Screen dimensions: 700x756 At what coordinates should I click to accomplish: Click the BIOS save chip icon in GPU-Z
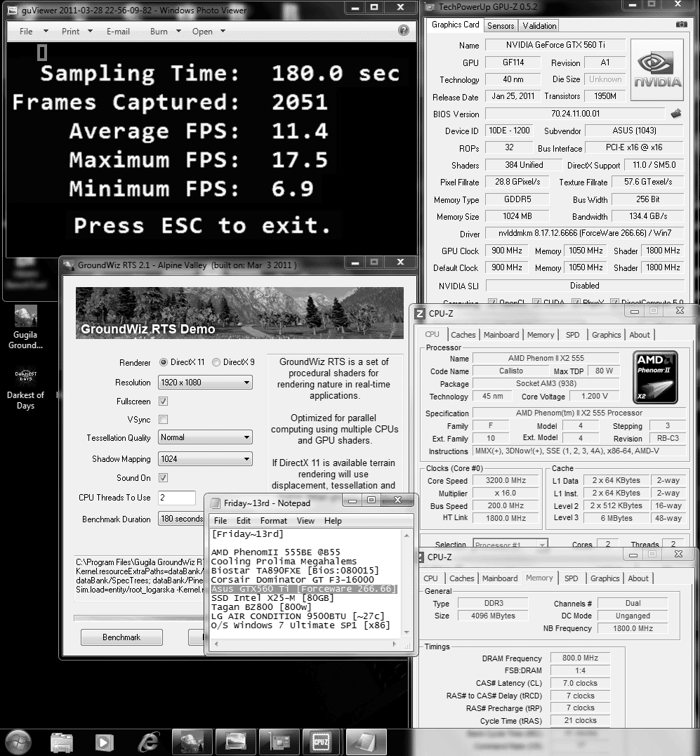676,114
